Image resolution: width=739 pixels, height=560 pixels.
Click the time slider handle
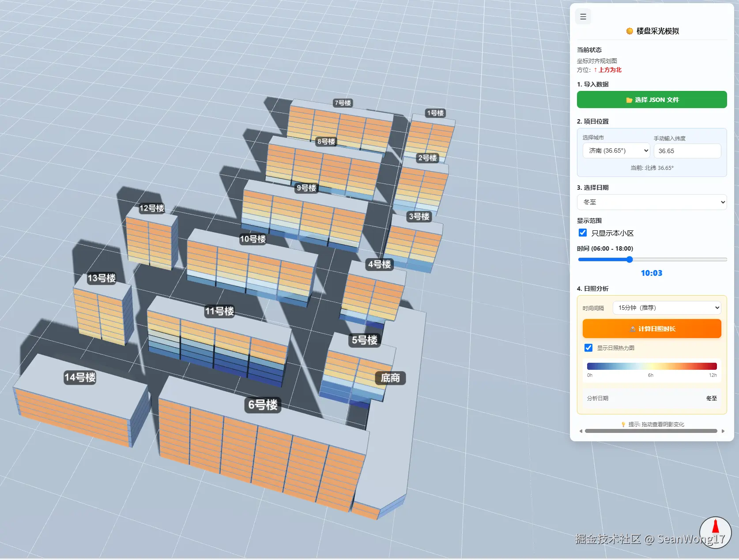630,259
